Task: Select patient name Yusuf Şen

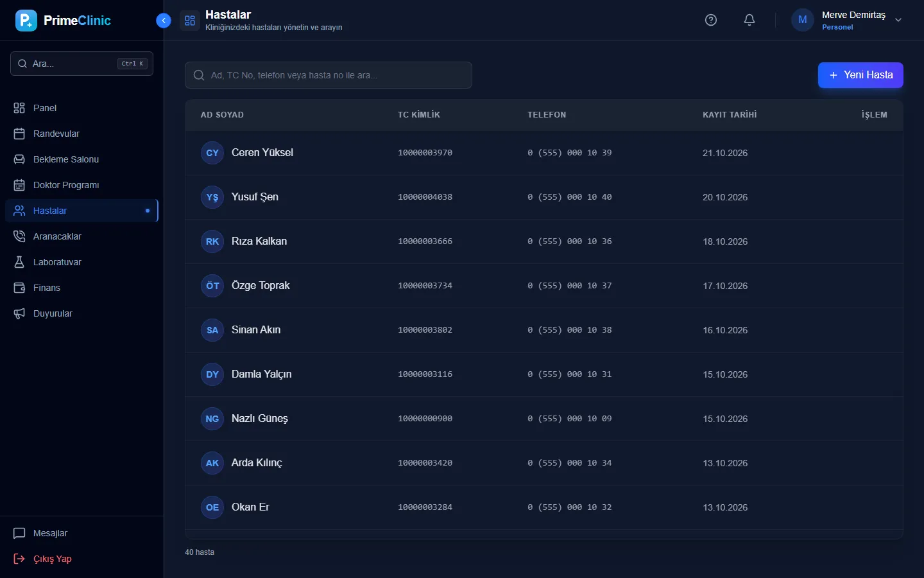Action: pos(255,197)
